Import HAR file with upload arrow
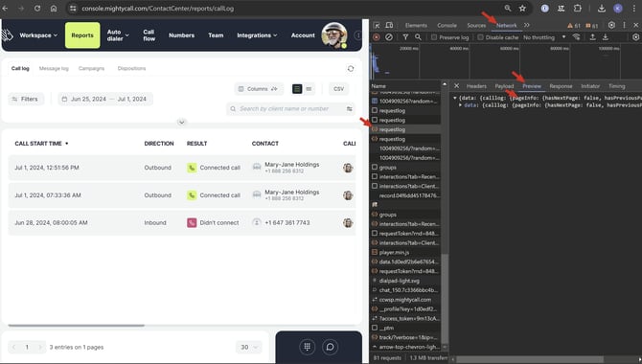This screenshot has width=642, height=364. coord(592,37)
